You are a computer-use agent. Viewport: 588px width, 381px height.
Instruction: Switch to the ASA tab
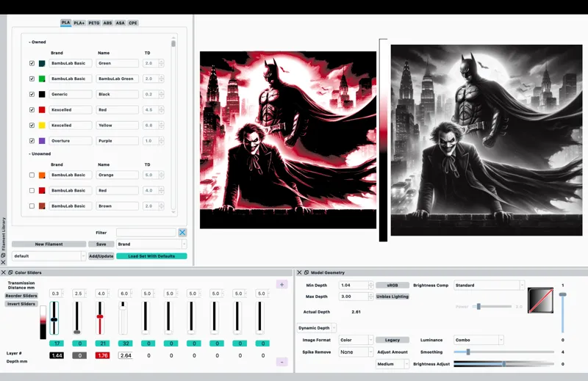click(x=120, y=23)
